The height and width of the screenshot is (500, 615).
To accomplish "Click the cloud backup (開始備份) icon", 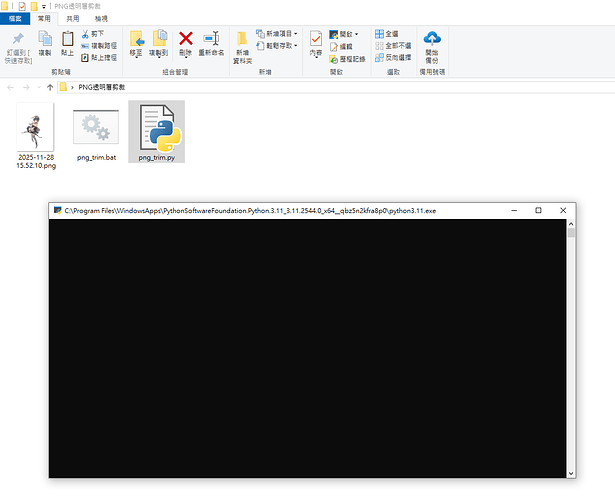I will point(432,42).
